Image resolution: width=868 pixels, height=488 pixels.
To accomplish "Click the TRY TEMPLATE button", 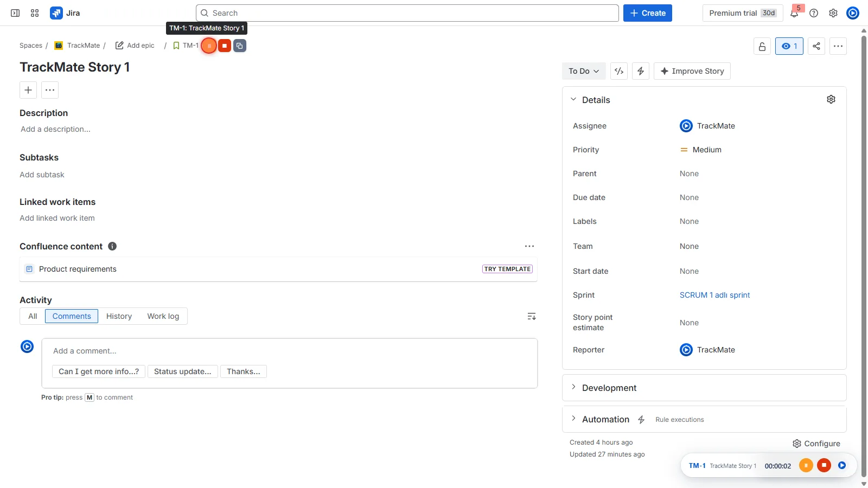I will click(x=507, y=269).
